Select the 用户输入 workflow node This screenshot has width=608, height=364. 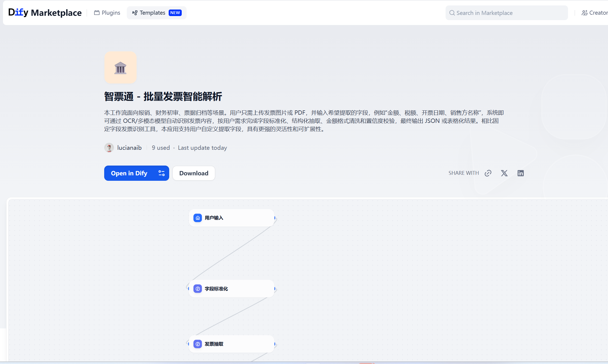click(x=232, y=218)
